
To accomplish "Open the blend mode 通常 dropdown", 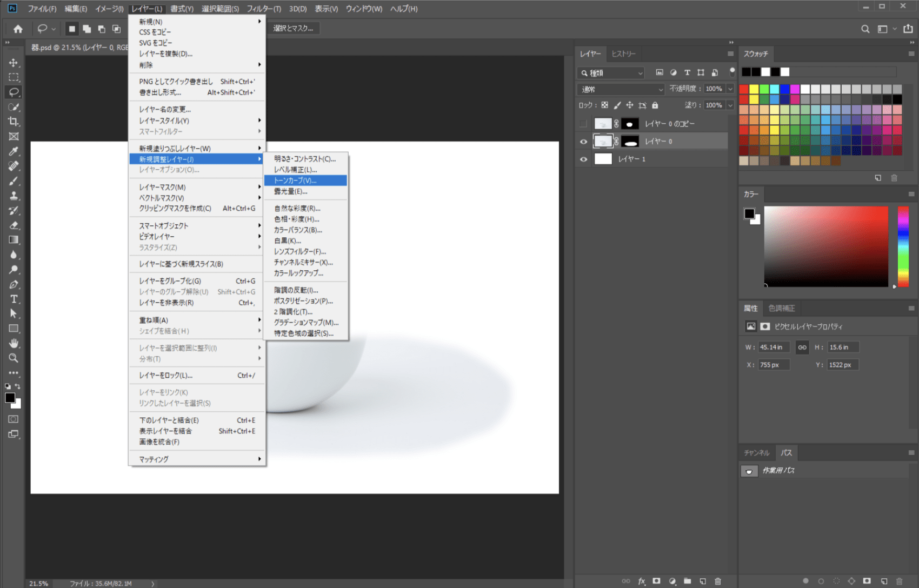I will pos(620,89).
